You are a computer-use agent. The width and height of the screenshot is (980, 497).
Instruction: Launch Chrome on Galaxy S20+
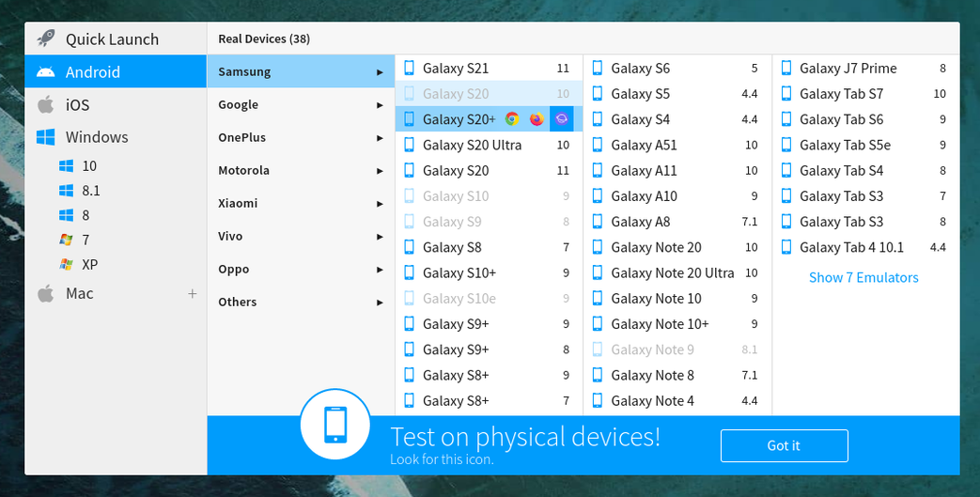pyautogui.click(x=512, y=119)
